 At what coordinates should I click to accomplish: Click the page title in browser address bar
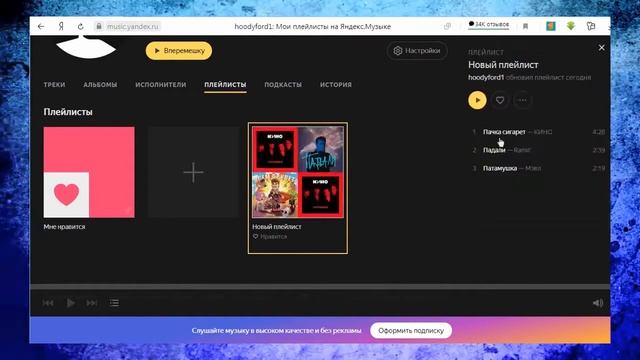coord(313,27)
